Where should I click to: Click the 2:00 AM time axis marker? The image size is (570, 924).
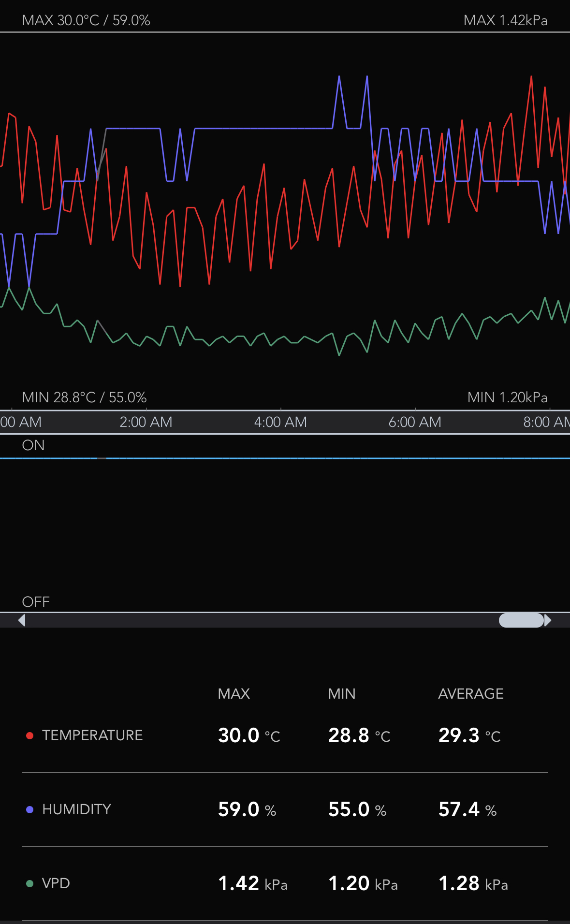(146, 422)
